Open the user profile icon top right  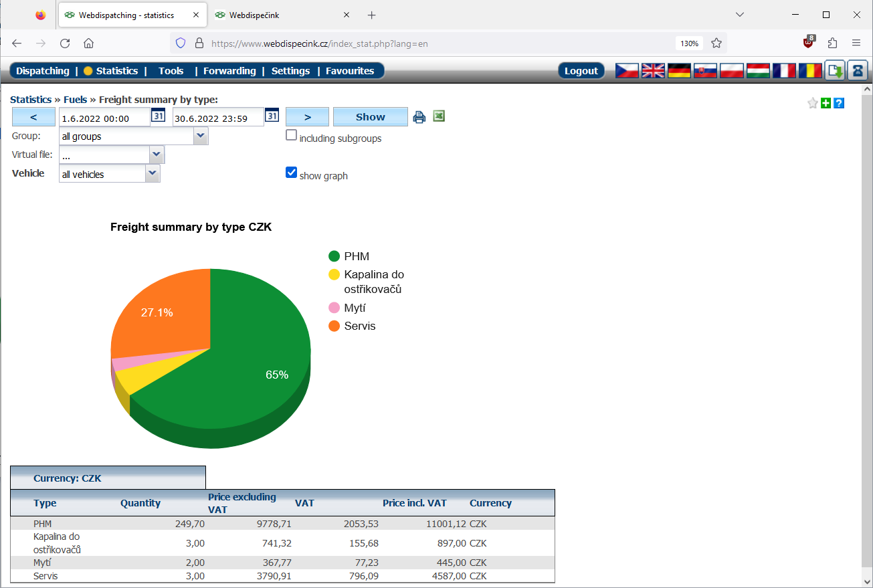[x=857, y=70]
